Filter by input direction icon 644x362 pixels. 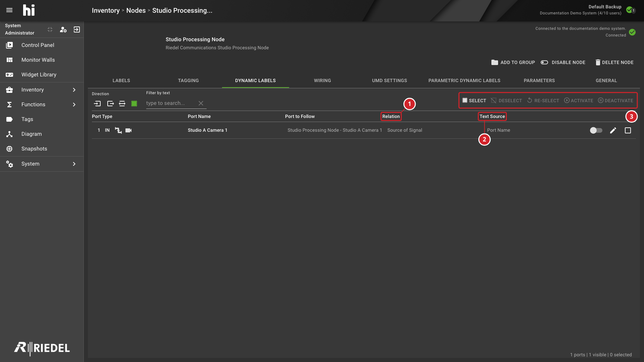click(97, 104)
